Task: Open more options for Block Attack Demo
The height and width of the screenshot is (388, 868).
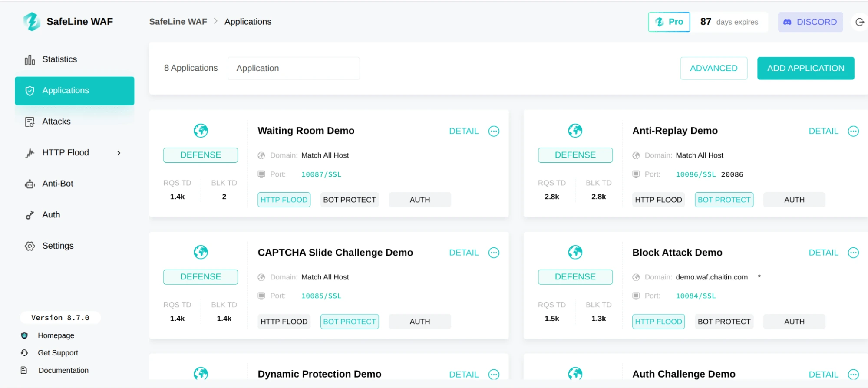Action: (853, 253)
